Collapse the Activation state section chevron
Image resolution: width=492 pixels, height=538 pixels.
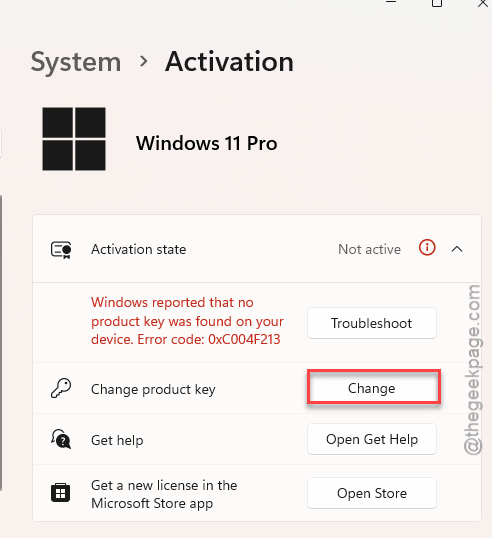tap(457, 249)
